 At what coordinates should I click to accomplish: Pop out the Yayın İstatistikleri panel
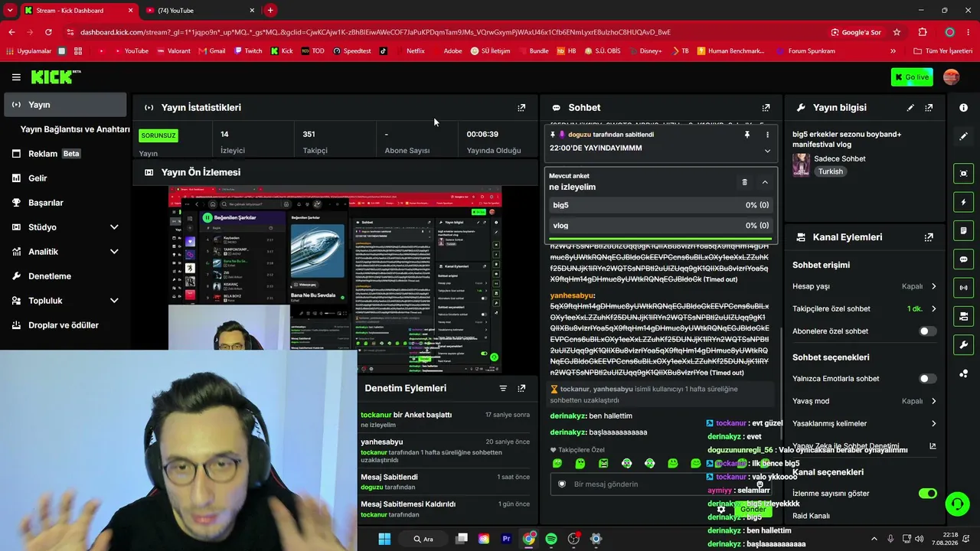(521, 108)
